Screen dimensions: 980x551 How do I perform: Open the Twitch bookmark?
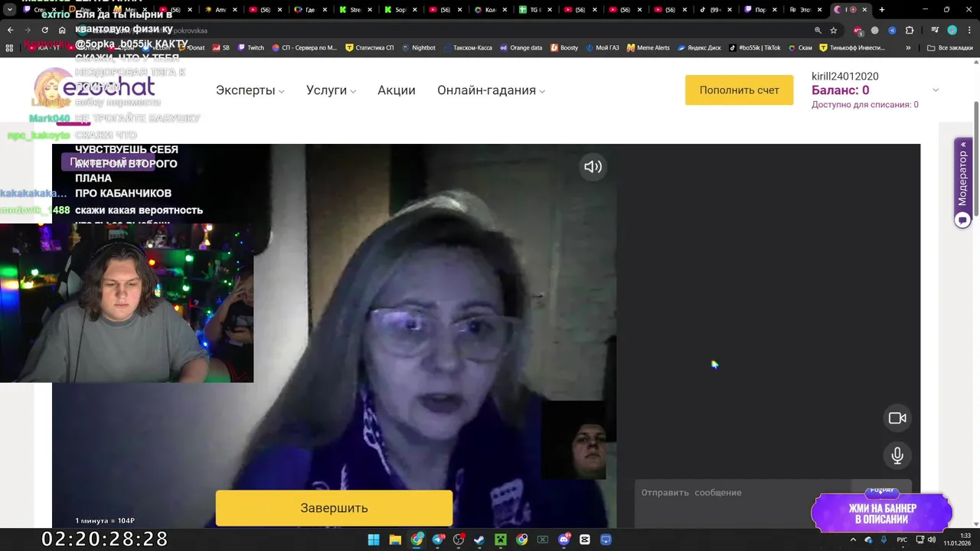pos(250,47)
